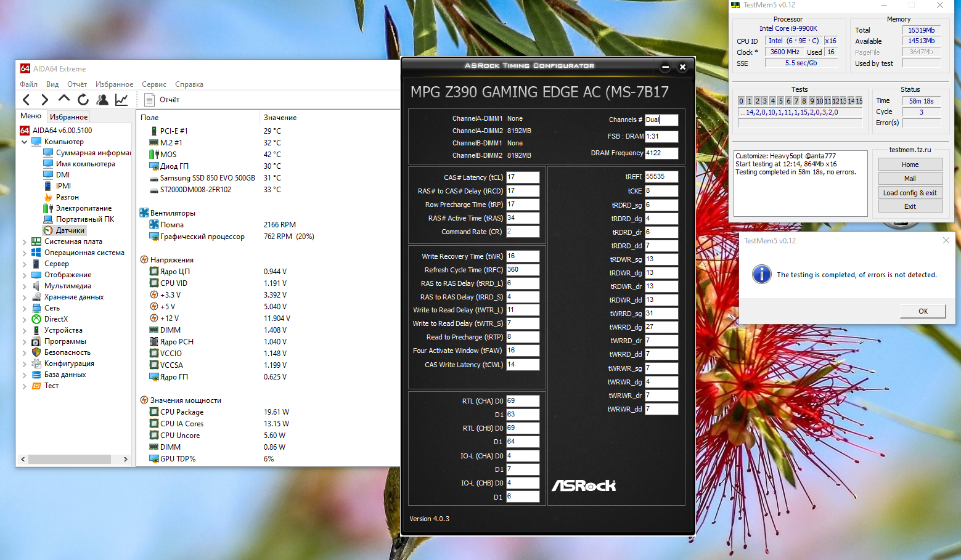This screenshot has width=961, height=560.
Task: Switch to the Избранное tab in AIDA64 sidebar
Action: tap(68, 116)
